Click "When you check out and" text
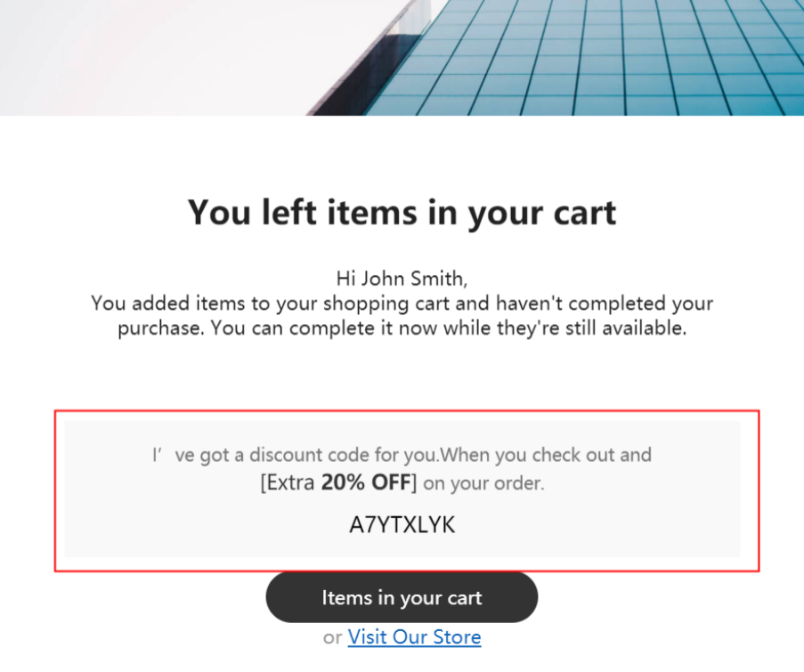 point(546,455)
